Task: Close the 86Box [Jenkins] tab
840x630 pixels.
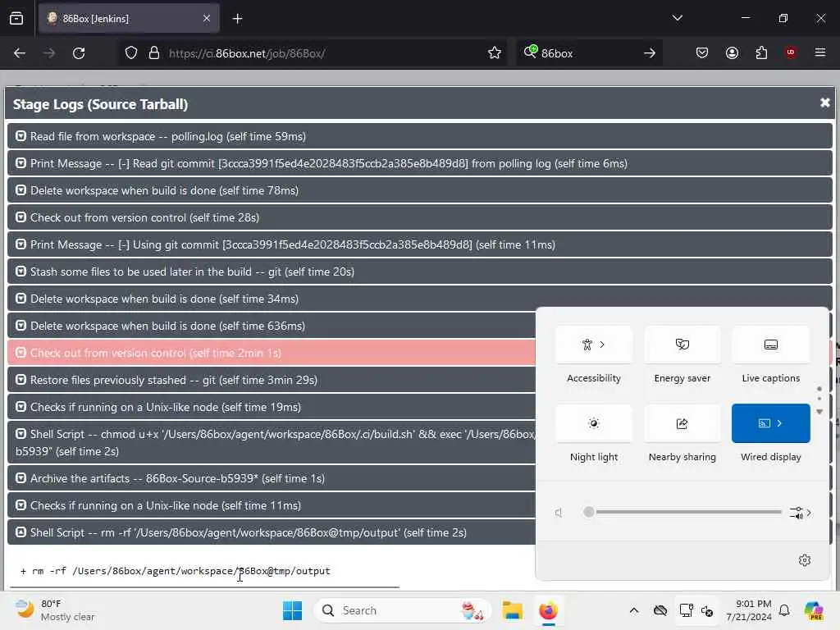Action: [x=207, y=18]
